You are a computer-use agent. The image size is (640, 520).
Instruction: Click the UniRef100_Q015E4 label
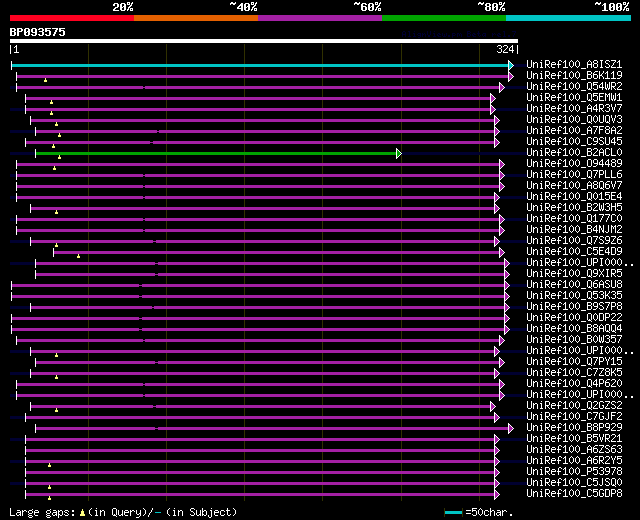[574, 196]
